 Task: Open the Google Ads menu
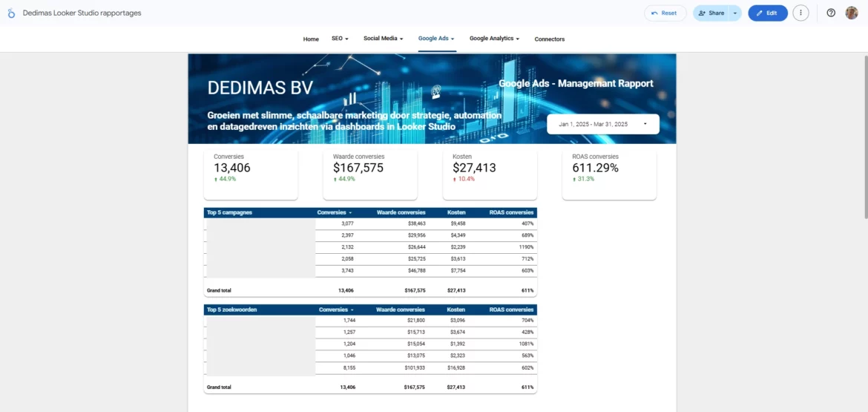(436, 39)
